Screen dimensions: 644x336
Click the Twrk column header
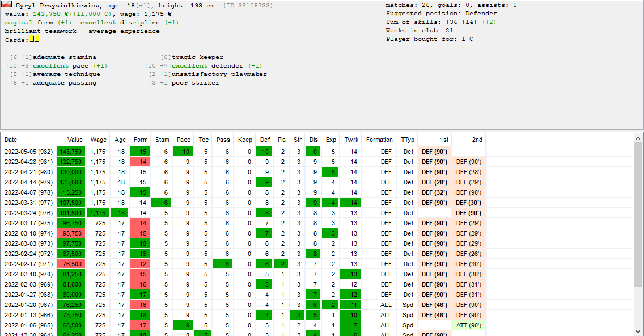351,140
